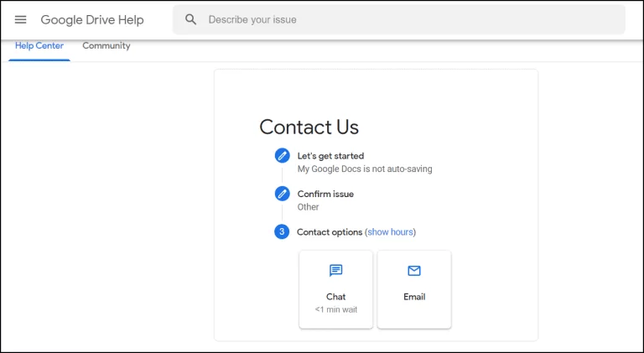Screen dimensions: 644x353
Task: Switch to the Help Center tab
Action: (x=39, y=45)
